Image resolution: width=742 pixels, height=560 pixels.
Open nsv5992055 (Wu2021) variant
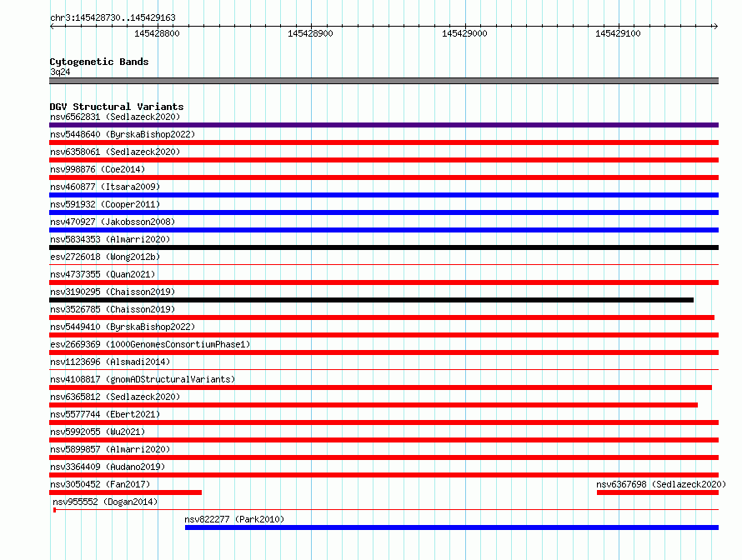[98, 432]
